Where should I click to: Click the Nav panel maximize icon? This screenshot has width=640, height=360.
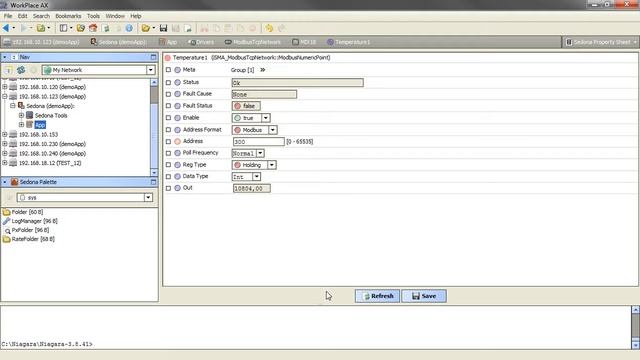(153, 57)
